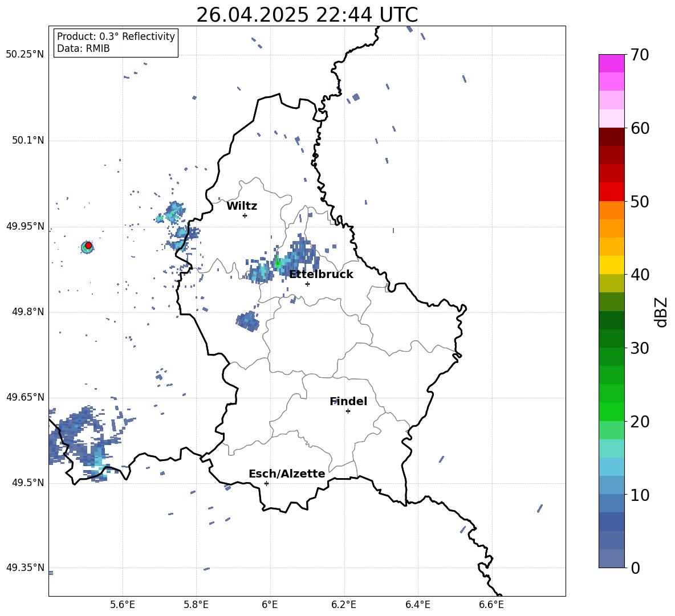
Task: Click the "Data: RMIB" legend line
Action: click(x=83, y=48)
